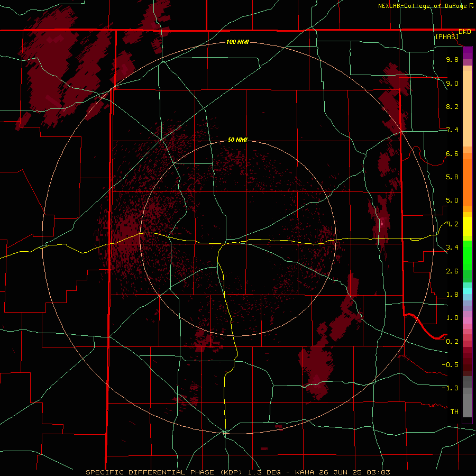Click the -0.5 legend value
Screen dimensions: 476x476
pyautogui.click(x=450, y=365)
